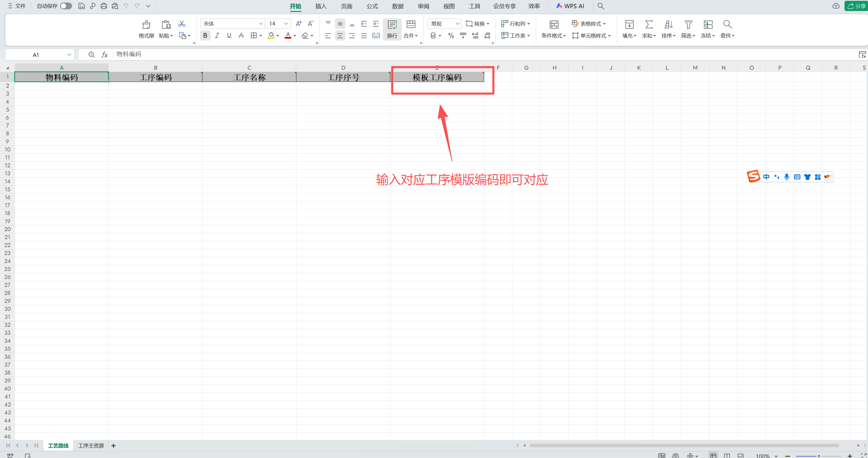Toggle Bold formatting button
868x458 pixels.
pyautogui.click(x=205, y=36)
